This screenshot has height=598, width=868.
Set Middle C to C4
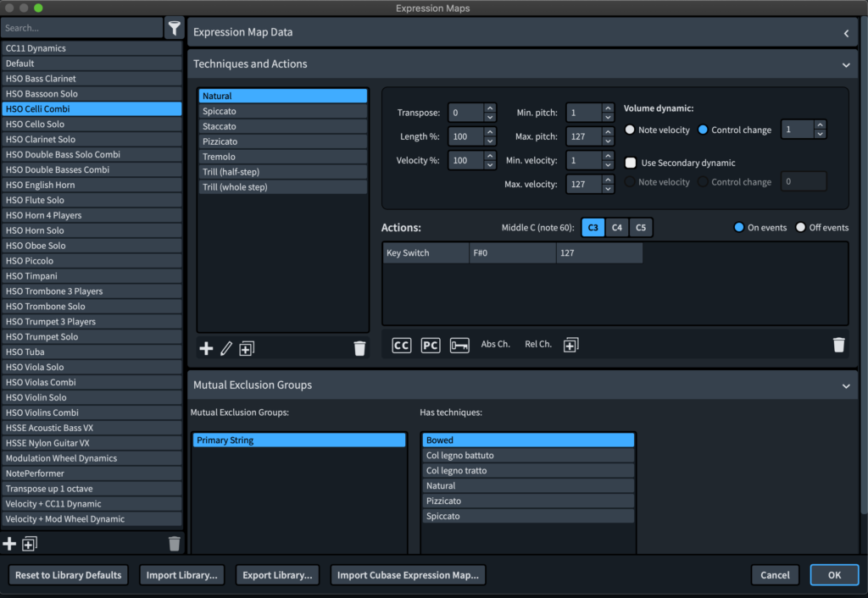tap(617, 227)
